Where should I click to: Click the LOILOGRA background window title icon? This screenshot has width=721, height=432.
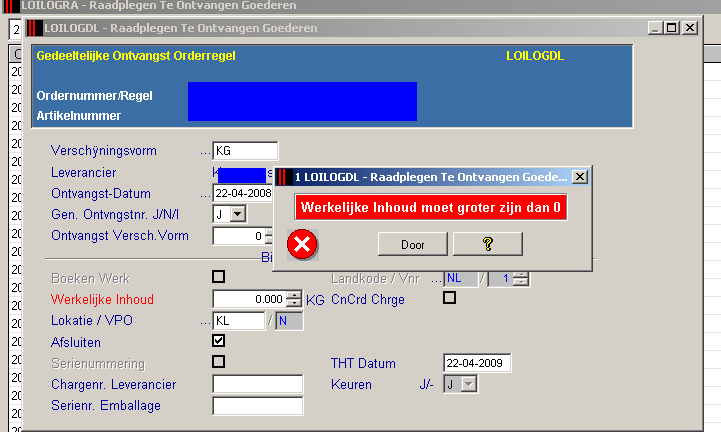[x=11, y=6]
